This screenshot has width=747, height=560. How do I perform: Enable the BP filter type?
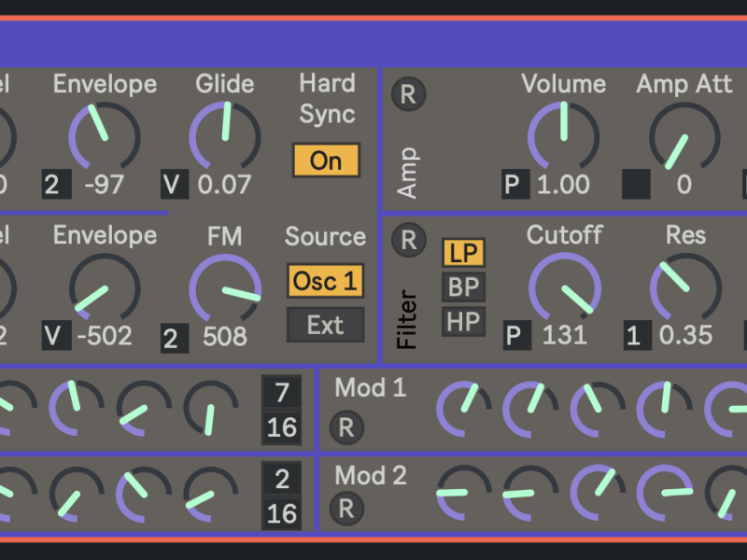coord(463,287)
